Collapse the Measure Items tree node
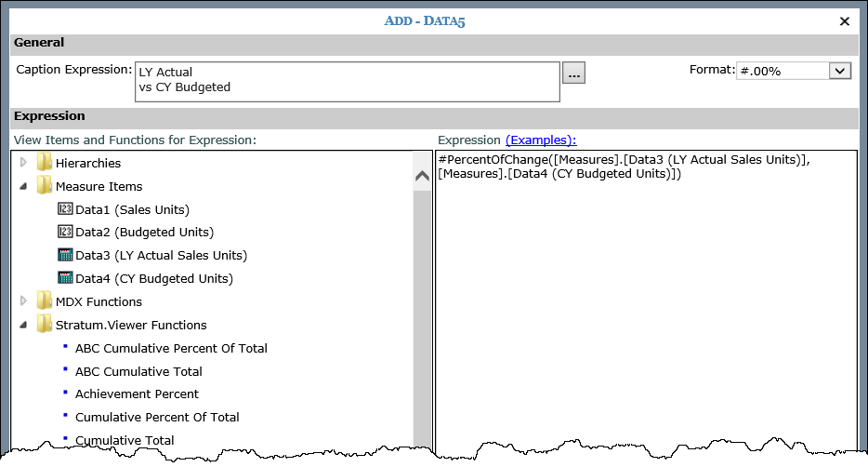The image size is (868, 467). (x=23, y=186)
